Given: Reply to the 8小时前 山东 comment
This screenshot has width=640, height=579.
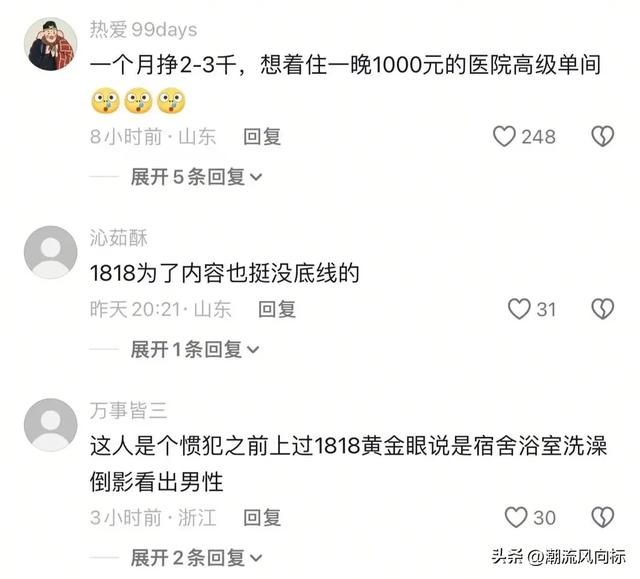Looking at the screenshot, I should (262, 137).
